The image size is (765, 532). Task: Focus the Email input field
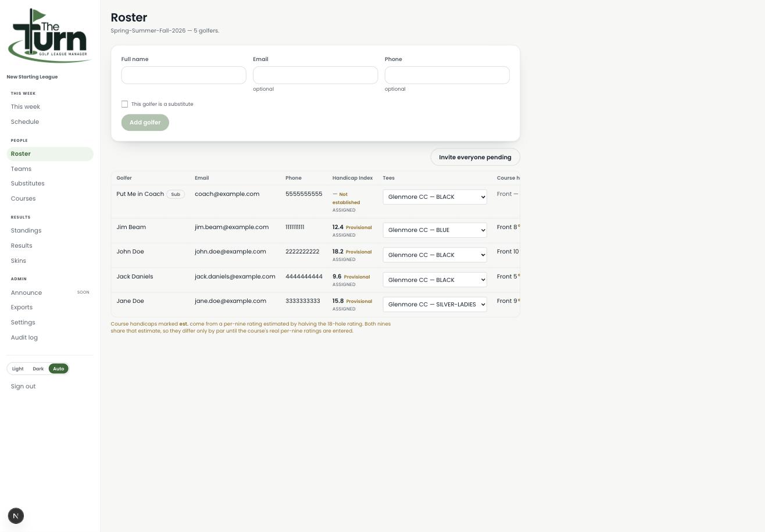315,75
